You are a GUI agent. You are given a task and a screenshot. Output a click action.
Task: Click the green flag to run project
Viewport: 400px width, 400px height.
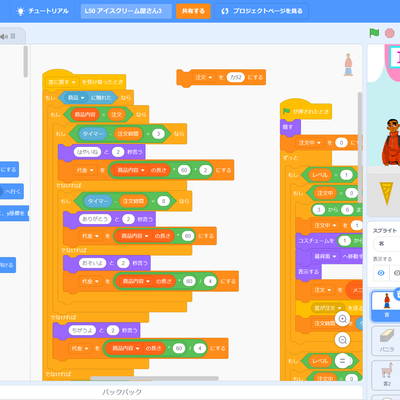(374, 33)
